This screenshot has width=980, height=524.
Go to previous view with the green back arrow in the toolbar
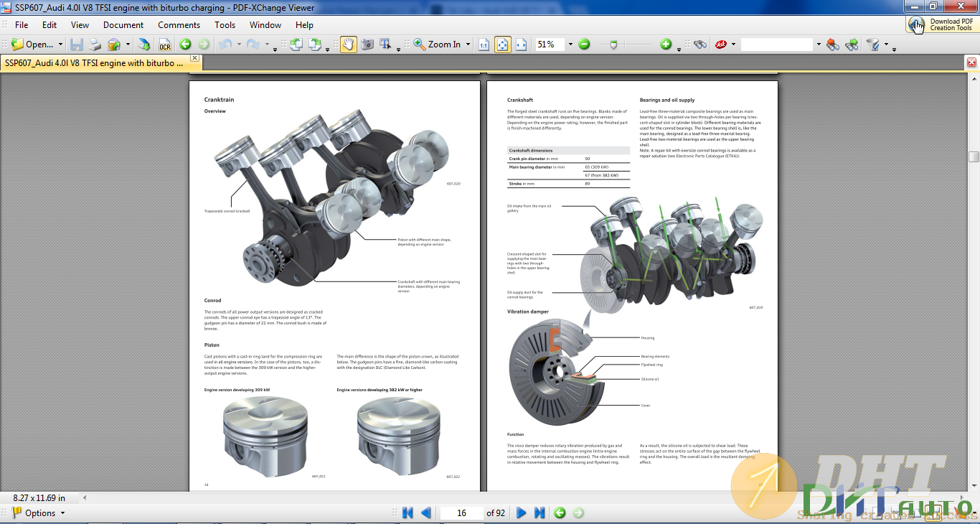pyautogui.click(x=185, y=45)
